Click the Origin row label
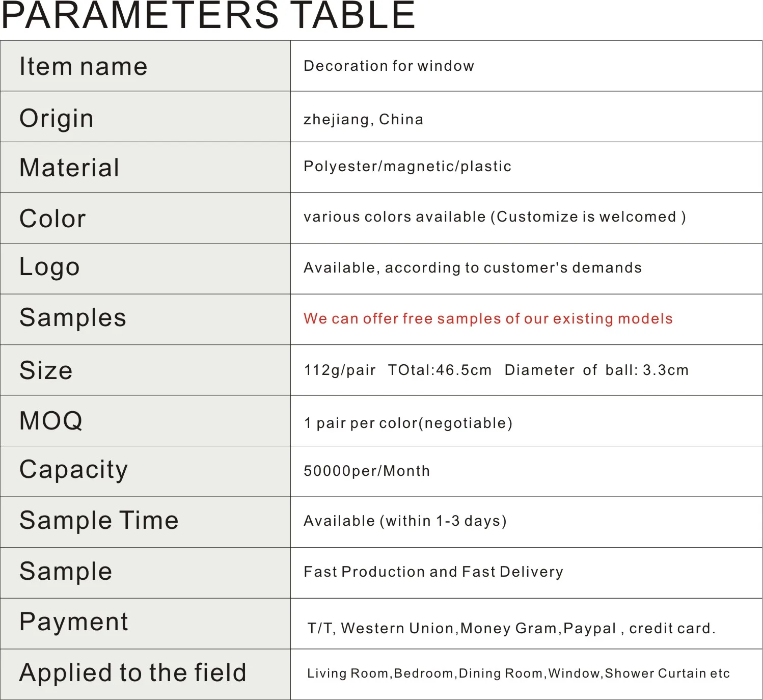This screenshot has height=700, width=763. pyautogui.click(x=57, y=118)
